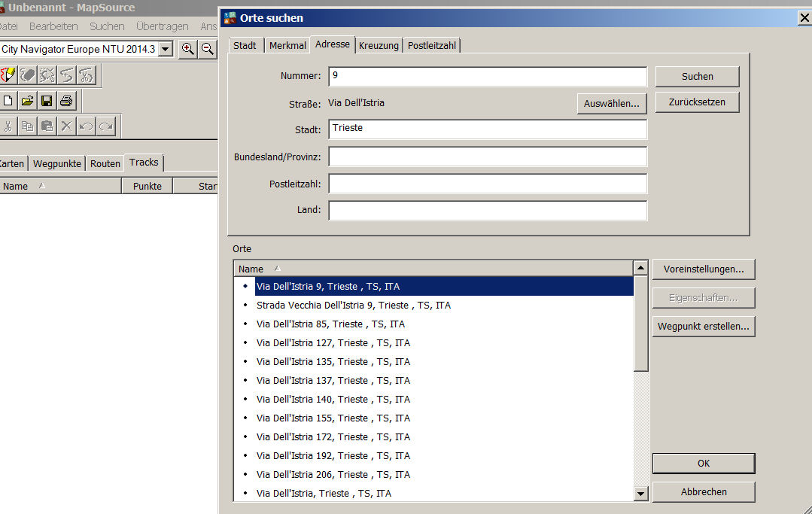
Task: Select result Via Dell'Istria 206, Trieste
Action: [x=433, y=475]
